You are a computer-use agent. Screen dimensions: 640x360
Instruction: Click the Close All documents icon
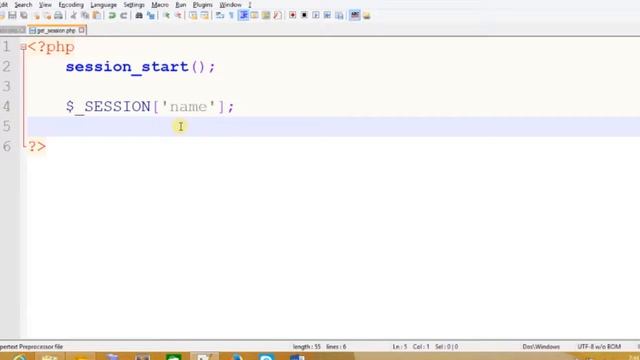point(47,16)
